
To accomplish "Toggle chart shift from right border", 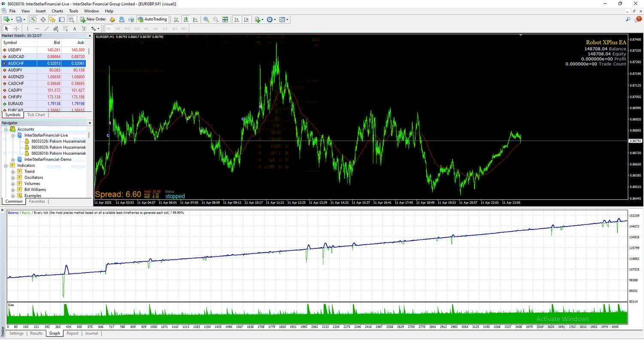I will coord(246,19).
